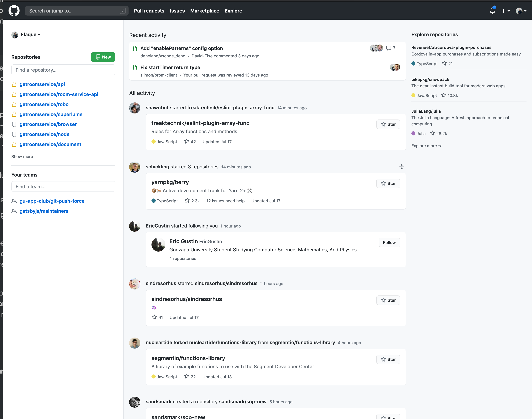Open the GitHub Octocat home logo

(x=14, y=11)
